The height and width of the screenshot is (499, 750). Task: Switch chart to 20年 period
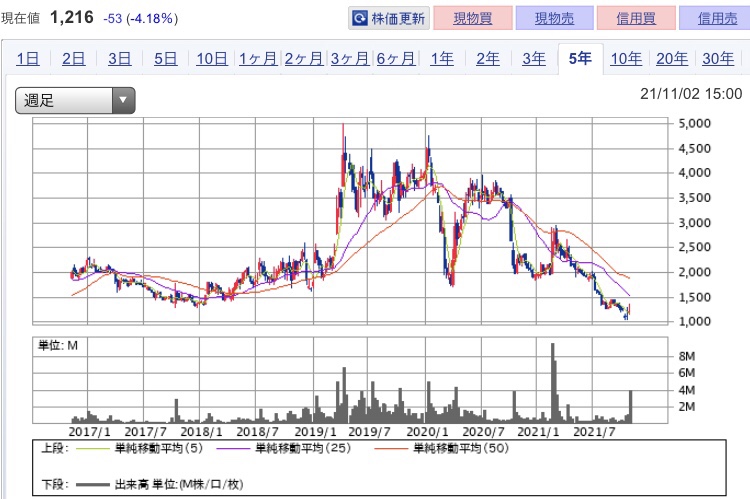coord(672,59)
